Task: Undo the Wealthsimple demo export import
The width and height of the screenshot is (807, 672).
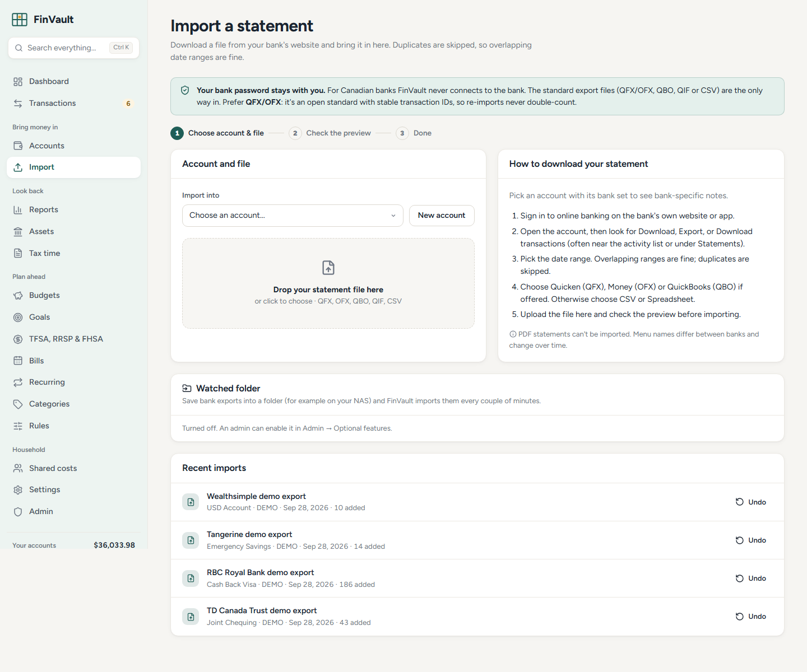Action: pyautogui.click(x=751, y=502)
